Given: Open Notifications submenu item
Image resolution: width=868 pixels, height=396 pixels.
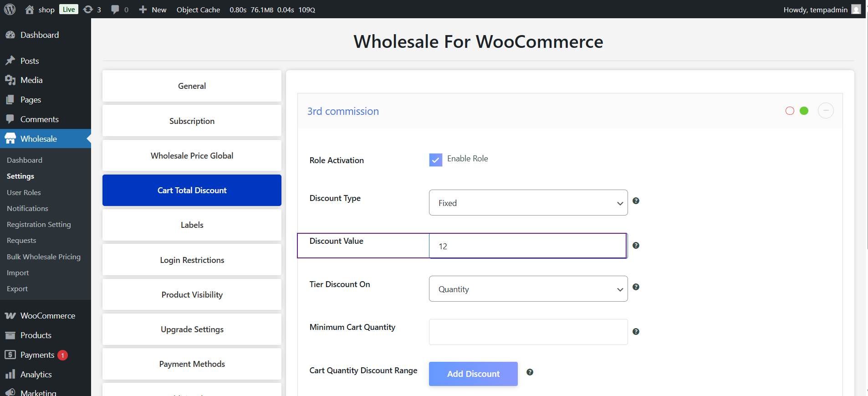Looking at the screenshot, I should tap(27, 209).
